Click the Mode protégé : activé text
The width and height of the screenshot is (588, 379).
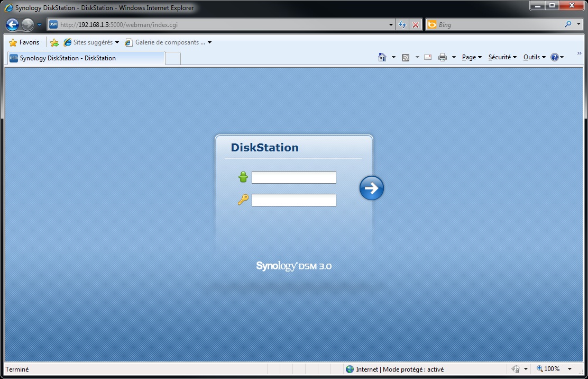pyautogui.click(x=414, y=369)
